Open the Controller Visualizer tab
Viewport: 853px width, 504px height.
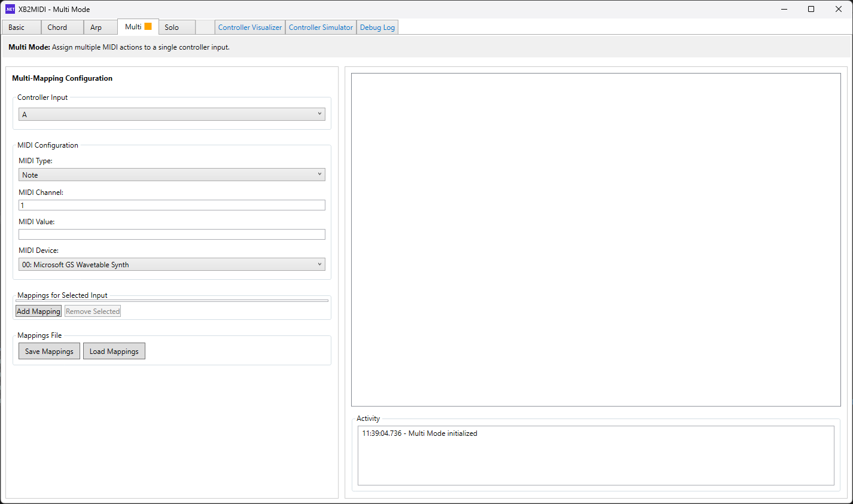click(x=249, y=28)
